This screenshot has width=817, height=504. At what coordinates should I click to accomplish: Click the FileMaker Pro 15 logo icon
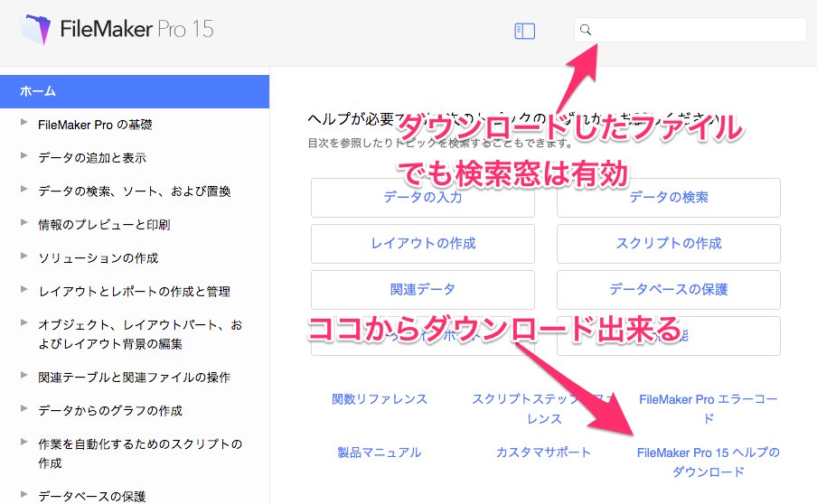click(35, 29)
